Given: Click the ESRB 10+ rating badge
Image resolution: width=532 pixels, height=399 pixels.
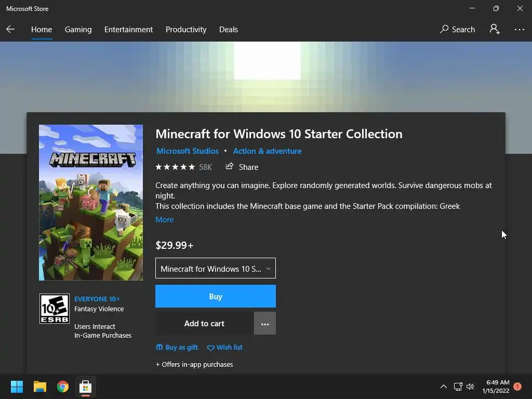Looking at the screenshot, I should 54,309.
